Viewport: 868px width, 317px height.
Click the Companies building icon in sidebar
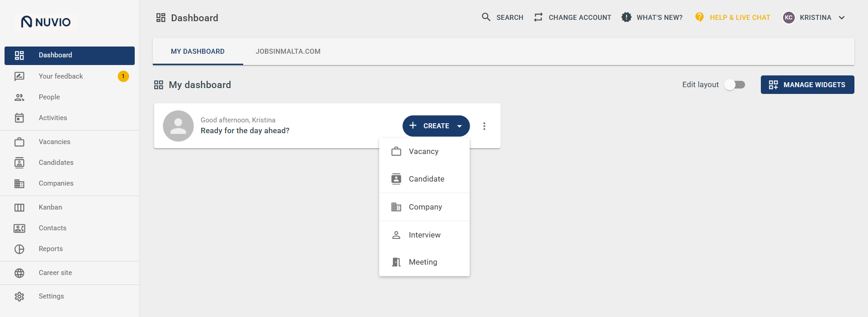[x=19, y=183]
